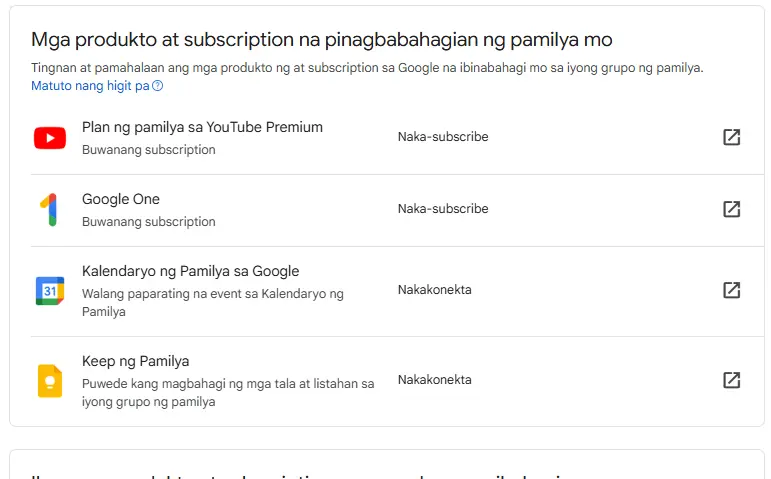Click Nakakonekta status in Calendar row
Viewport: 771px width, 479px height.
point(435,290)
